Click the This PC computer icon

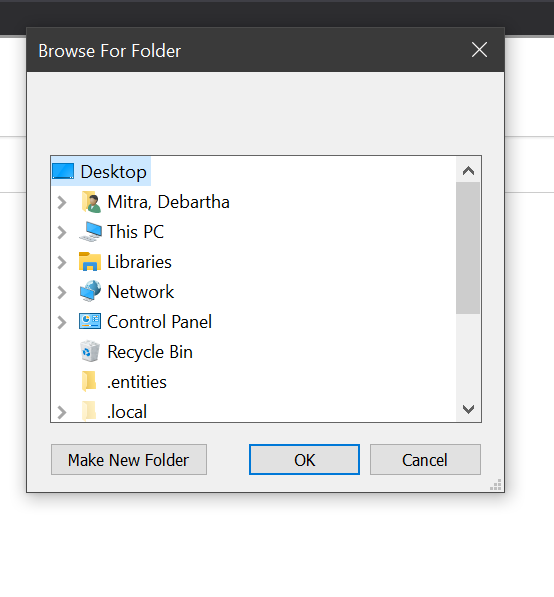(x=90, y=231)
